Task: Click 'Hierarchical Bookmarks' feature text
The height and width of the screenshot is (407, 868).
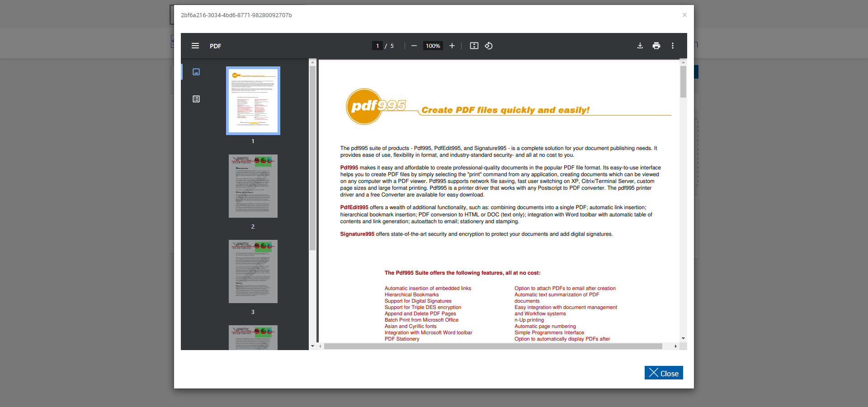Action: tap(411, 295)
